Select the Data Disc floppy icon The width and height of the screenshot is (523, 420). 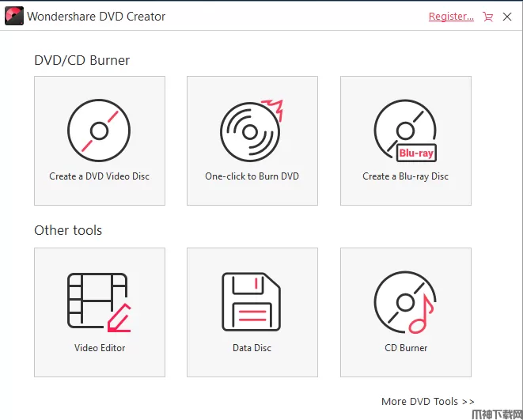(251, 302)
